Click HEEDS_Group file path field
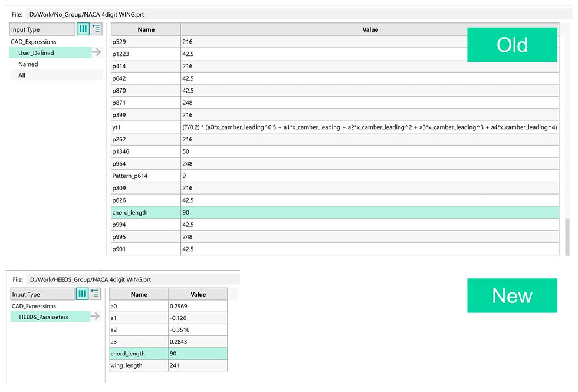Screen dimensions: 578x392 (133, 279)
